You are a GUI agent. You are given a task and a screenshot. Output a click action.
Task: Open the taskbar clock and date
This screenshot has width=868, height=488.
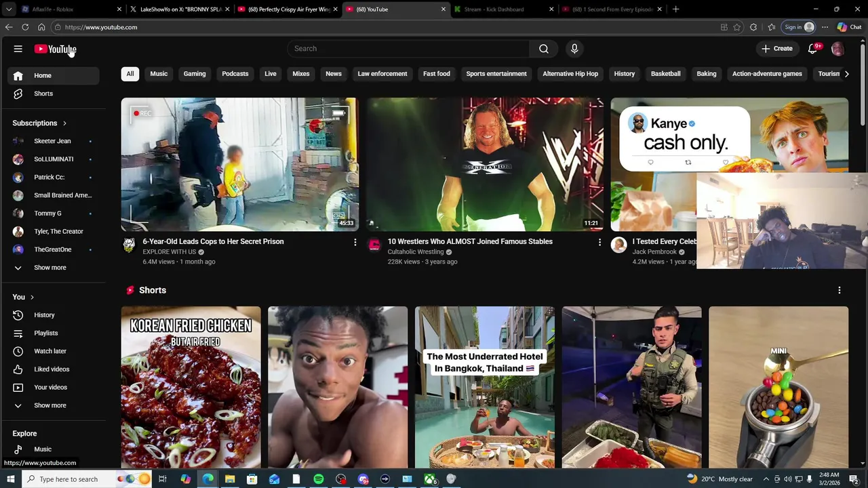pos(829,479)
